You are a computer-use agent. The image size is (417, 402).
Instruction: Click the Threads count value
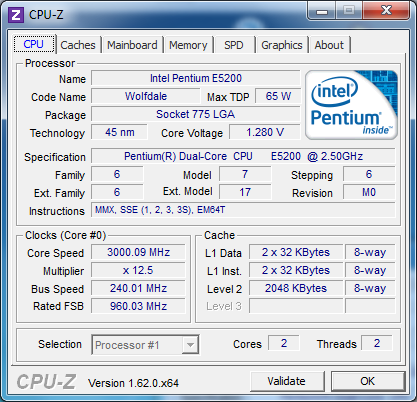pyautogui.click(x=377, y=343)
